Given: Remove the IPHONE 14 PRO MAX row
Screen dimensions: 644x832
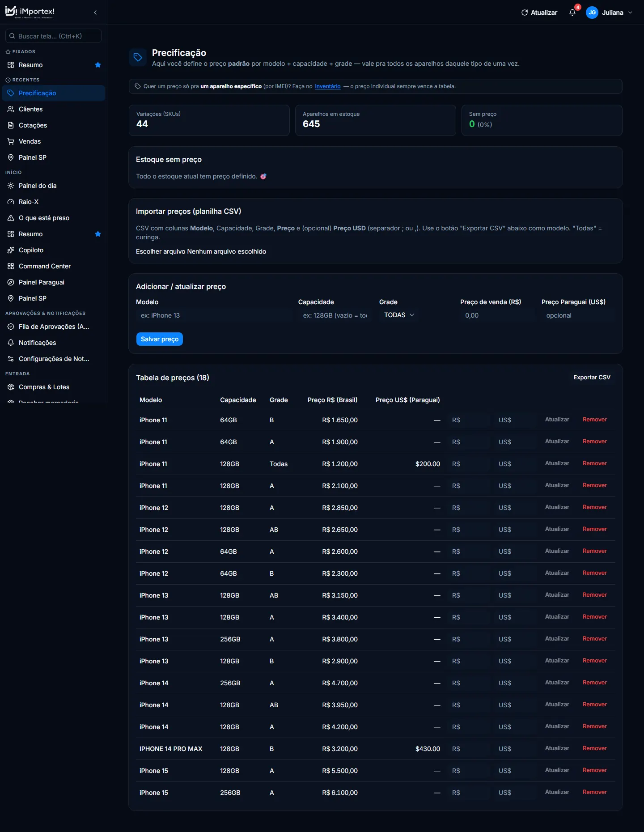Looking at the screenshot, I should [x=594, y=748].
